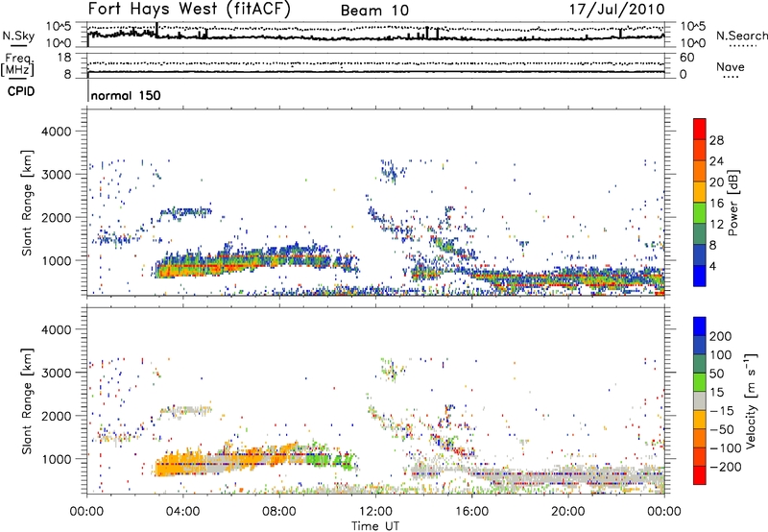This screenshot has height=532, width=768.
Task: Select the light green 12-16 dB colorbar segment
Action: [700, 213]
